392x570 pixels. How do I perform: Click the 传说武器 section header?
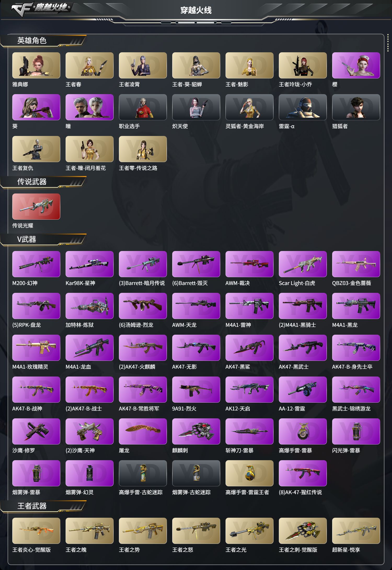click(x=32, y=182)
